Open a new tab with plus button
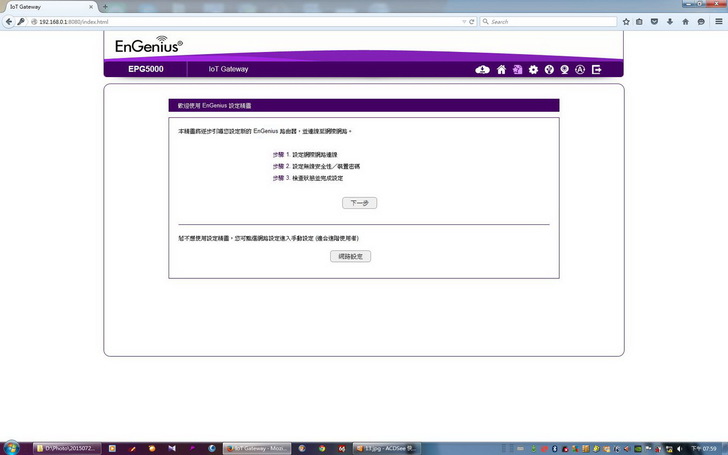The height and width of the screenshot is (455, 728). [105, 6]
